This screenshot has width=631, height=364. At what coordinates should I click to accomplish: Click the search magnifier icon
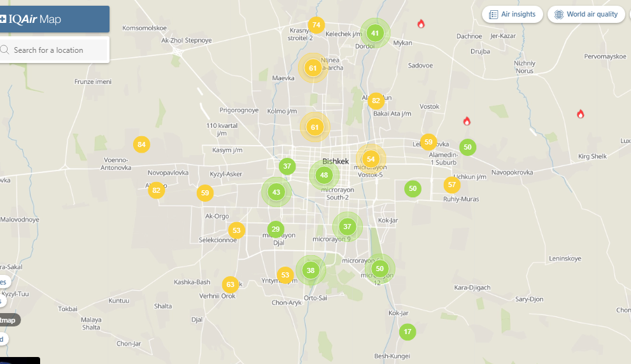[x=4, y=50]
